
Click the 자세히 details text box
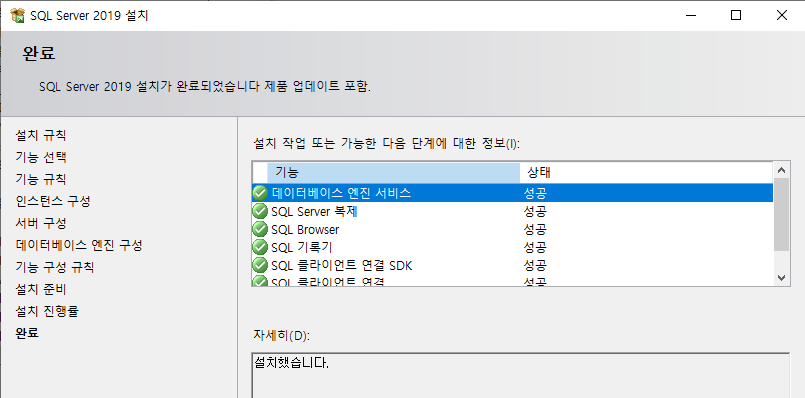[521, 375]
